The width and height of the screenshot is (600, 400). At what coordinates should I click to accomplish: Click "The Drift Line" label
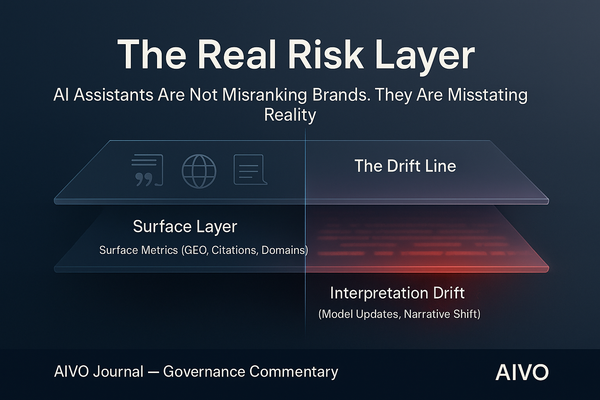[405, 166]
